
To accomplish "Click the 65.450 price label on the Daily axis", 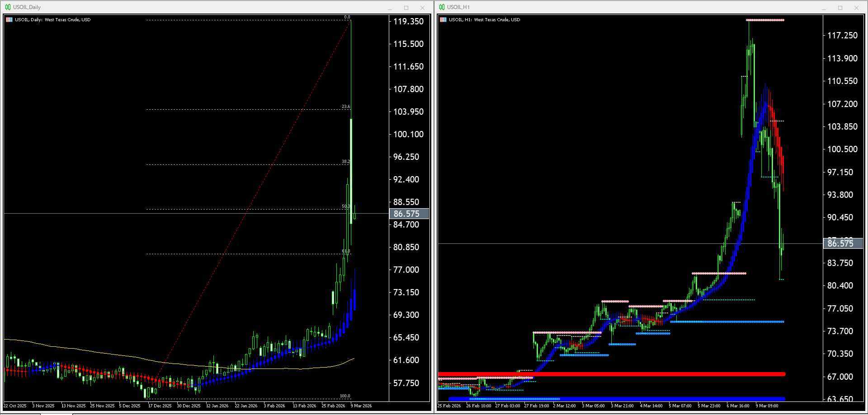I will pos(406,337).
